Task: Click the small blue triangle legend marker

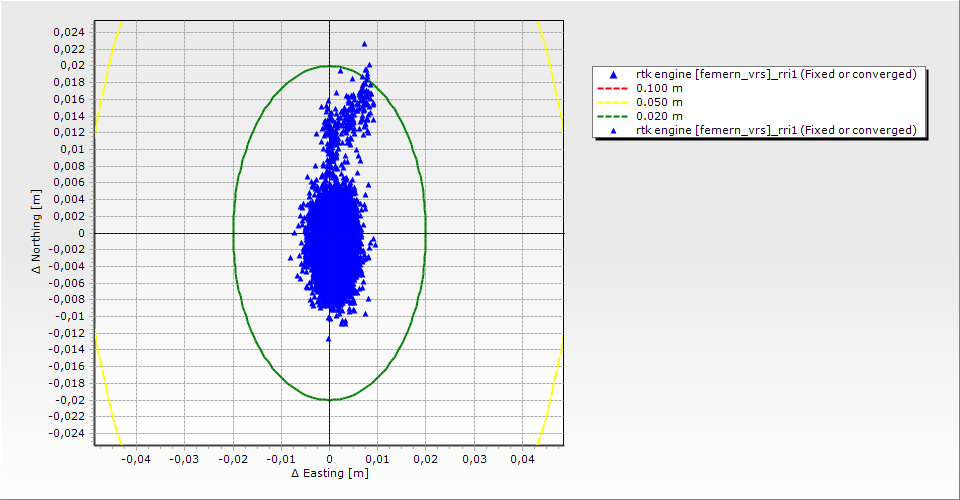Action: pos(613,130)
